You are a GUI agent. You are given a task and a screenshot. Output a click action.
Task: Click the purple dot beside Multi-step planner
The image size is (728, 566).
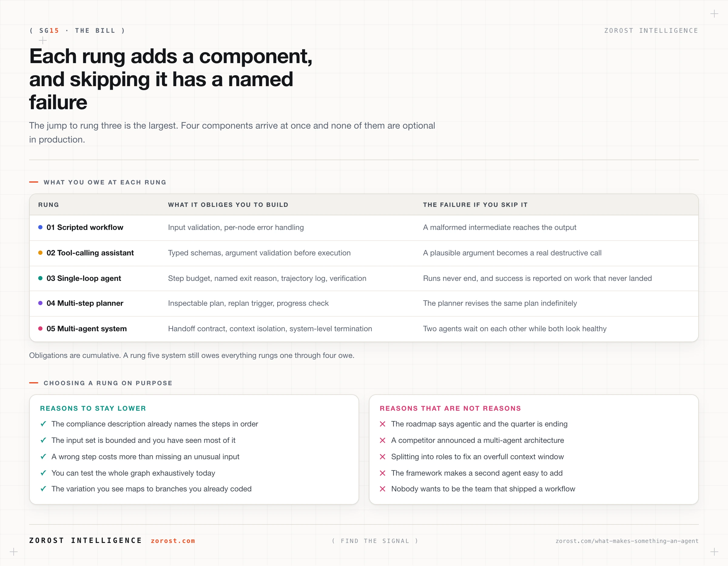(40, 303)
